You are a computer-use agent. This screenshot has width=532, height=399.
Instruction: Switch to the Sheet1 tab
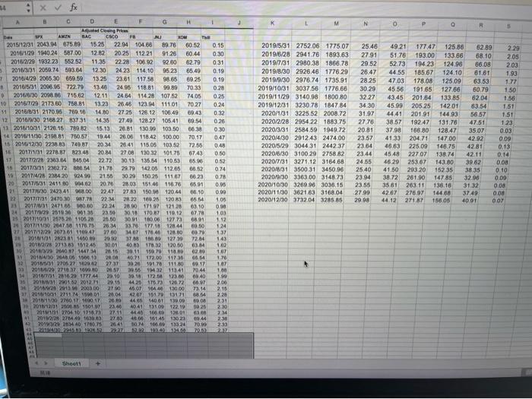click(71, 363)
